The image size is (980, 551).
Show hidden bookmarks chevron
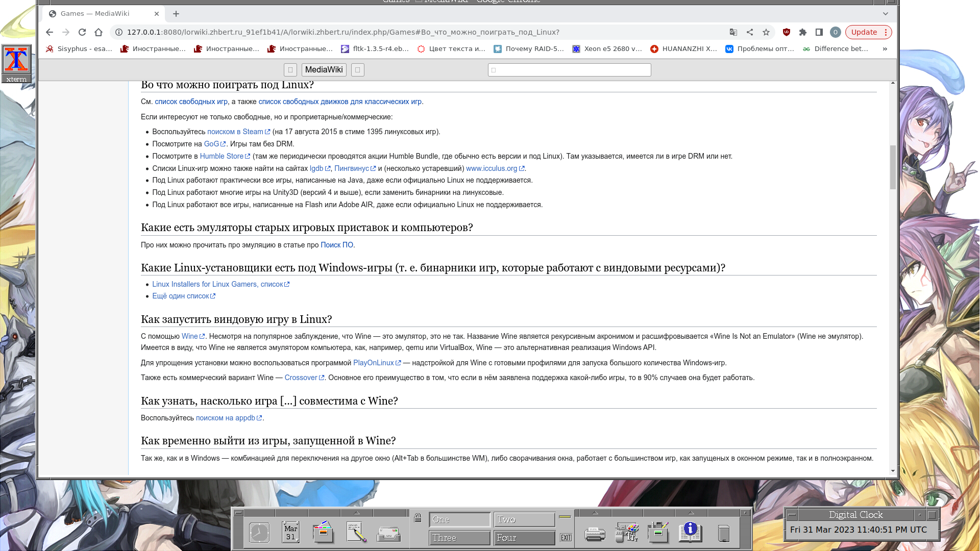click(885, 49)
